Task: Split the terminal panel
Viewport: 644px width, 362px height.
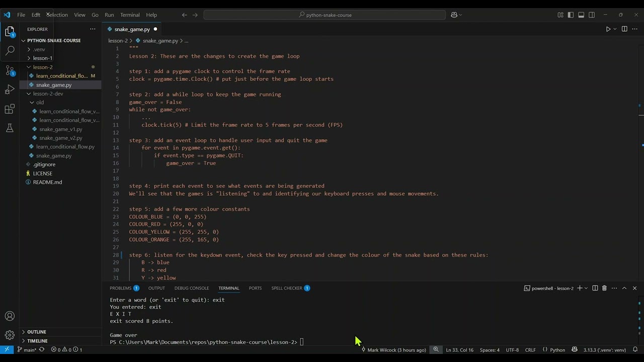Action: 595,288
